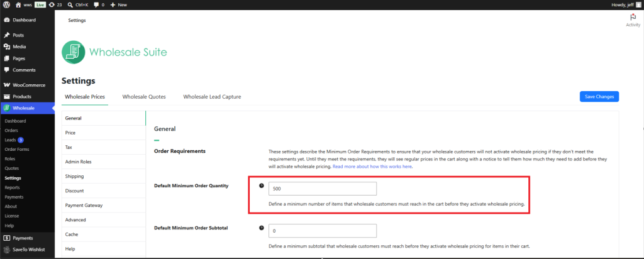Click the help tooltip icon for Minimum Order Quantity
Viewport: 644px width, 259px height.
[261, 185]
